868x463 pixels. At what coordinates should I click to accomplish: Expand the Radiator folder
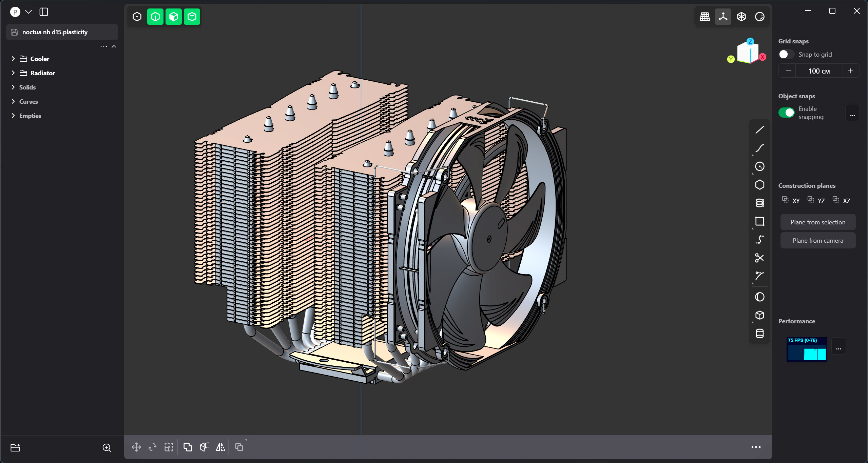(13, 73)
